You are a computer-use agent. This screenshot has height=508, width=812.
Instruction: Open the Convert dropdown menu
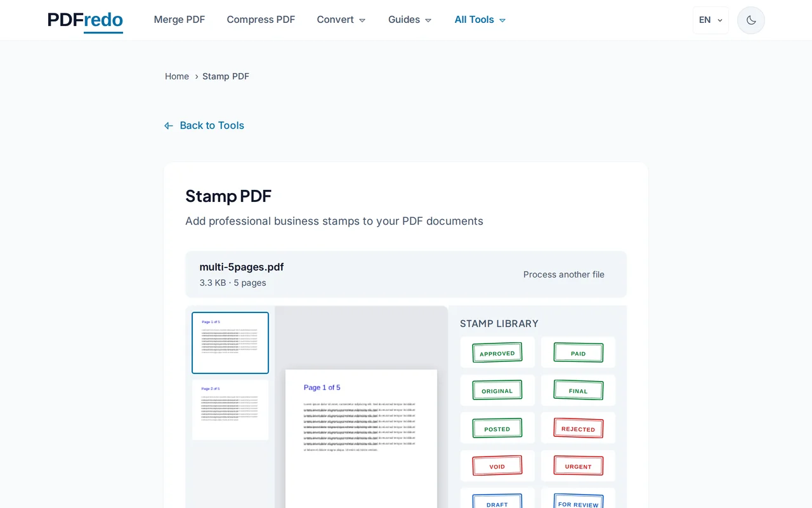click(x=341, y=20)
